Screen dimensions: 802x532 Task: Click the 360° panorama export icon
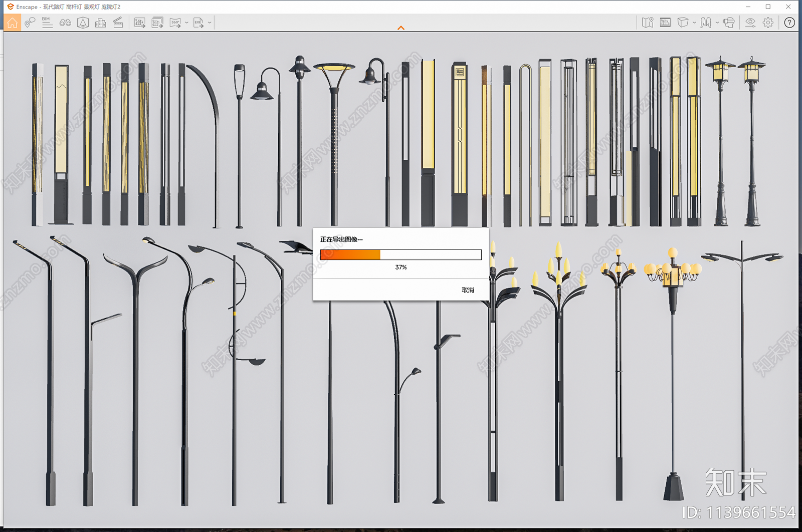click(x=175, y=23)
